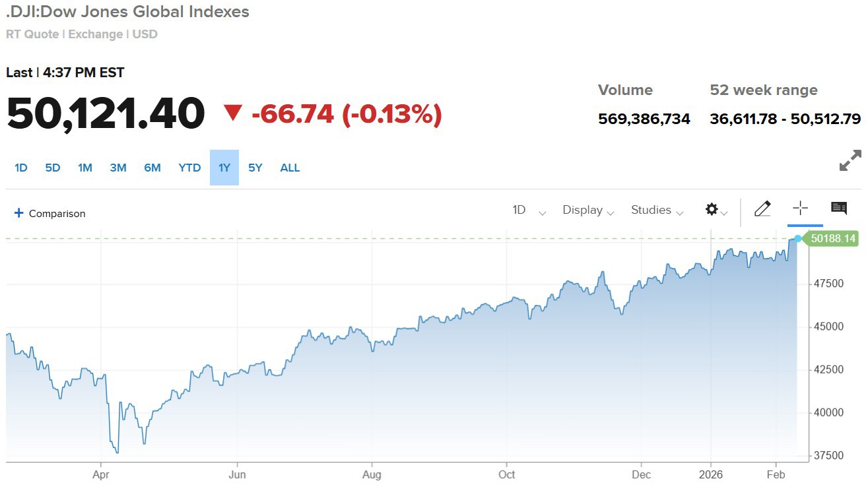Open the chart settings gear
This screenshot has height=483, width=868.
coord(712,209)
